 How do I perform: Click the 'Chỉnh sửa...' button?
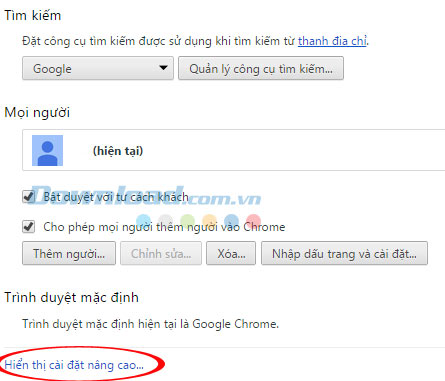tap(161, 254)
